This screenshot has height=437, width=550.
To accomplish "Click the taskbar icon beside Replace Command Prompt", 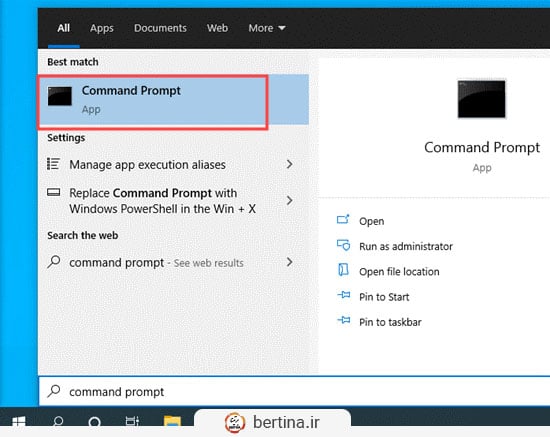I will (x=54, y=192).
